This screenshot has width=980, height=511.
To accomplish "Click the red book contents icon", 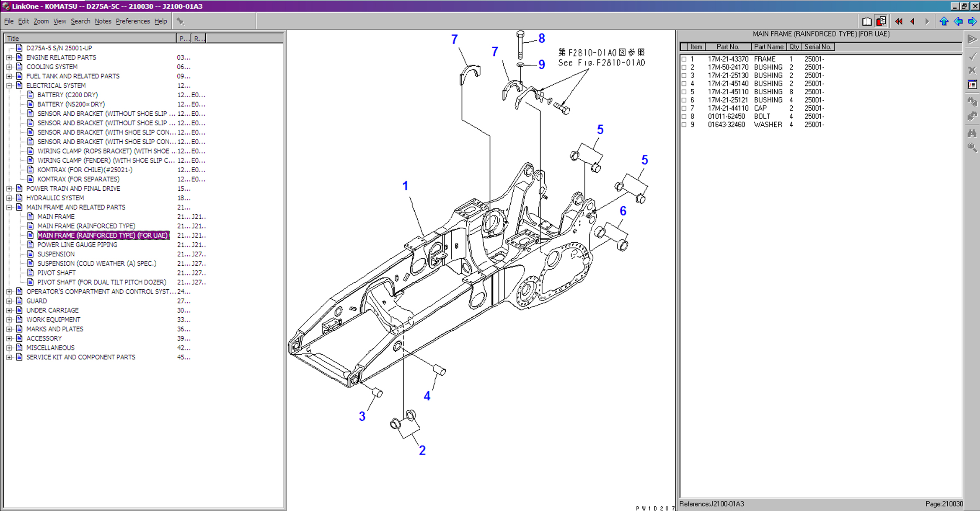I will (x=882, y=21).
